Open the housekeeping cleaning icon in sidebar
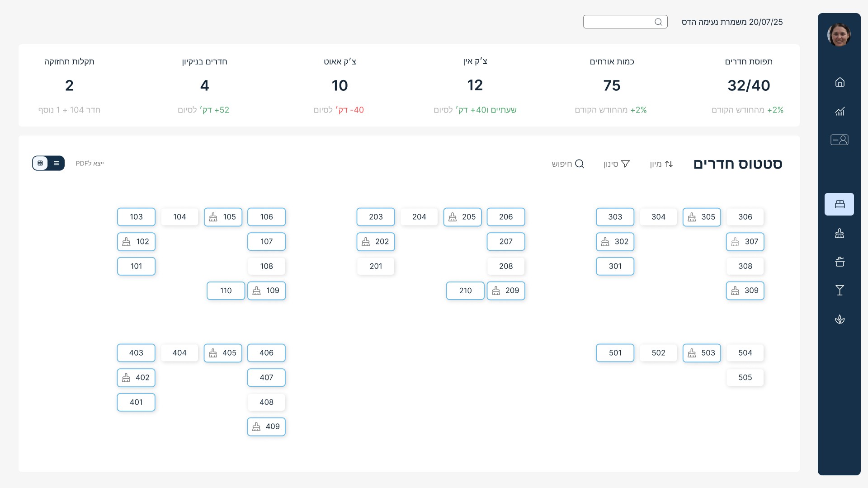Screen dimensions: 868x488 pyautogui.click(x=840, y=233)
